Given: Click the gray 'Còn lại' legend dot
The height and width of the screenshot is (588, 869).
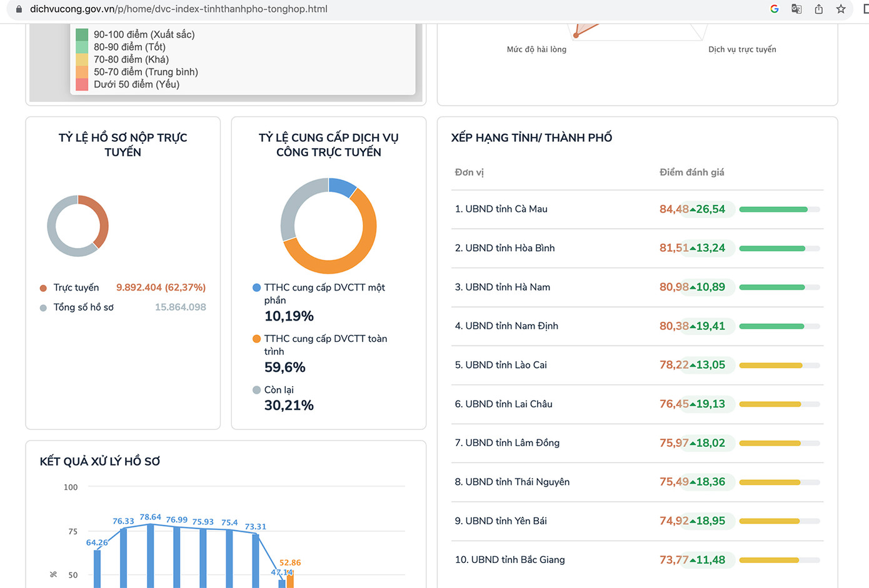Looking at the screenshot, I should pos(256,390).
